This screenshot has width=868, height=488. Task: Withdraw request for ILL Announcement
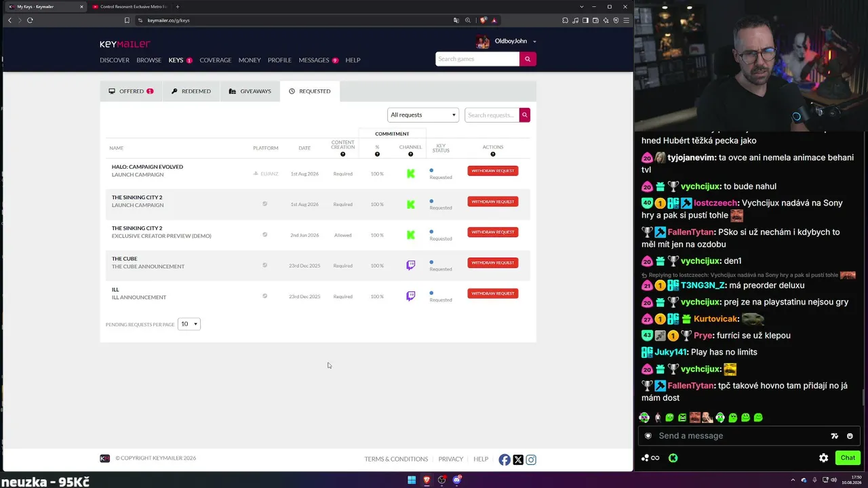point(493,293)
